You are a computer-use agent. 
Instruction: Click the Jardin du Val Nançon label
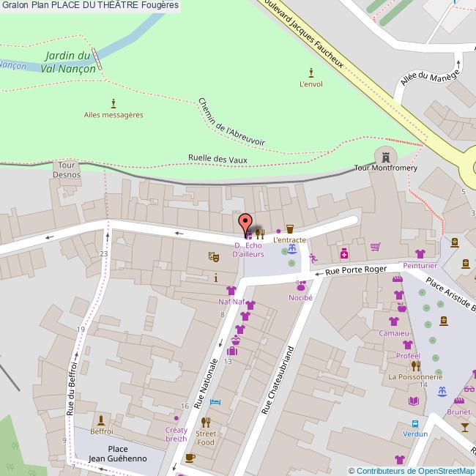67,62
